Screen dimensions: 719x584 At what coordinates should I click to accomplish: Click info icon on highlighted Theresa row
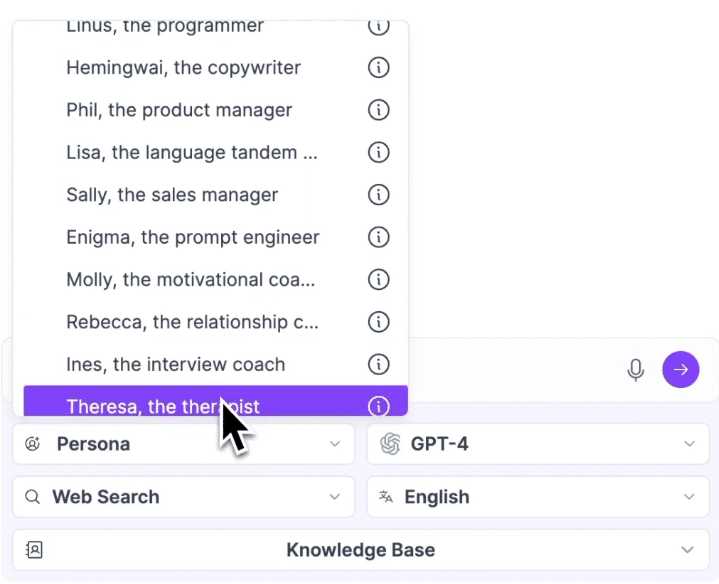378,406
